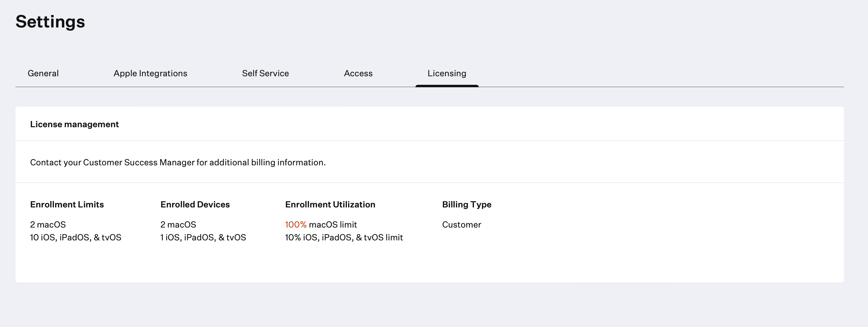Select the Enrollment Limits column header
The width and height of the screenshot is (868, 327).
67,204
